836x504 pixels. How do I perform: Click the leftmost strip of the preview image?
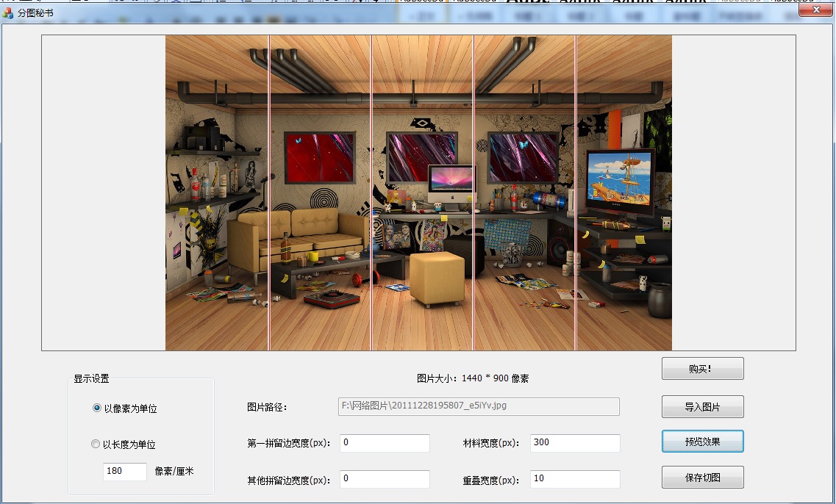217,192
